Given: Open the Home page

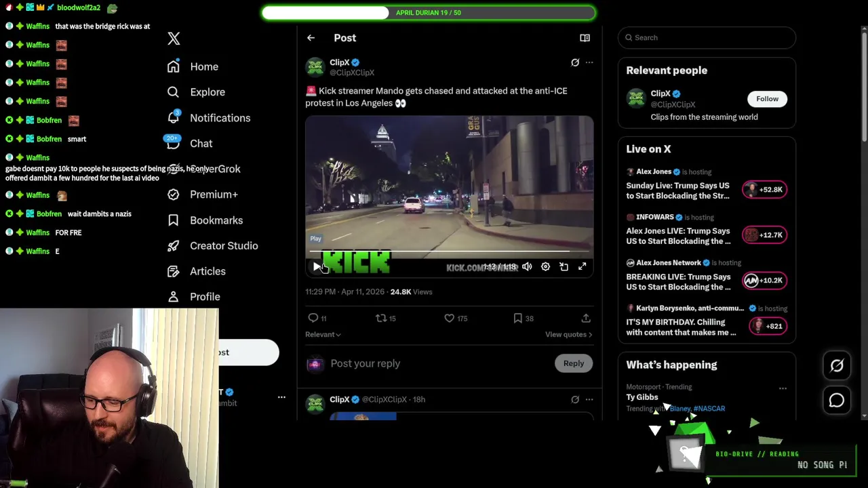Looking at the screenshot, I should click(x=193, y=66).
